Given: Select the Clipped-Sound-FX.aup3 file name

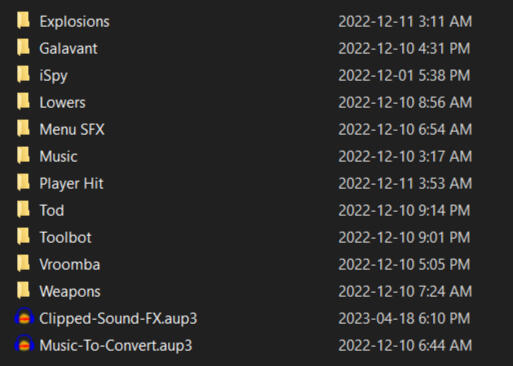Looking at the screenshot, I should (118, 318).
